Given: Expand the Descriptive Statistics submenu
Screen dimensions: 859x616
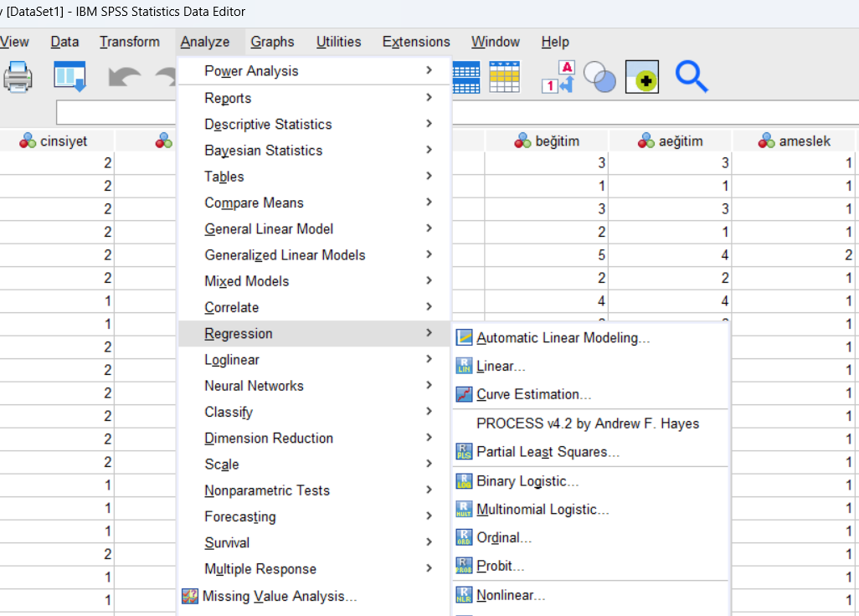Looking at the screenshot, I should click(268, 125).
